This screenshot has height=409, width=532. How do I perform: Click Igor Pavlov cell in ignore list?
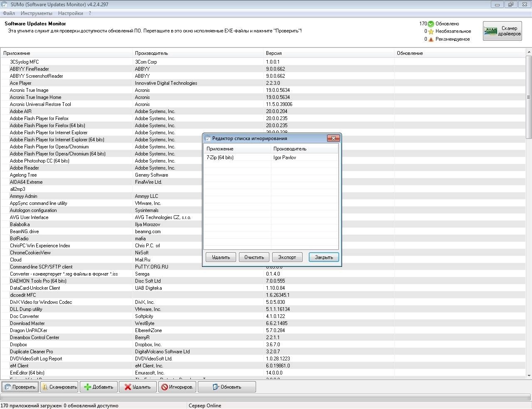click(285, 158)
